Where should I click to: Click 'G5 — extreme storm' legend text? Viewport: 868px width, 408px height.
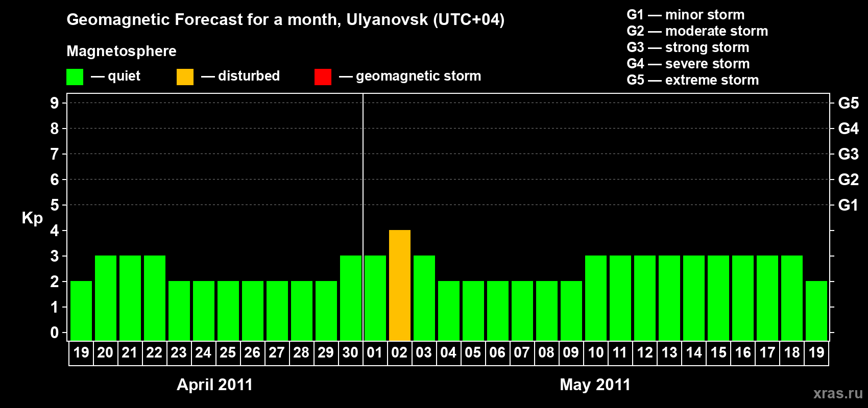pos(693,80)
